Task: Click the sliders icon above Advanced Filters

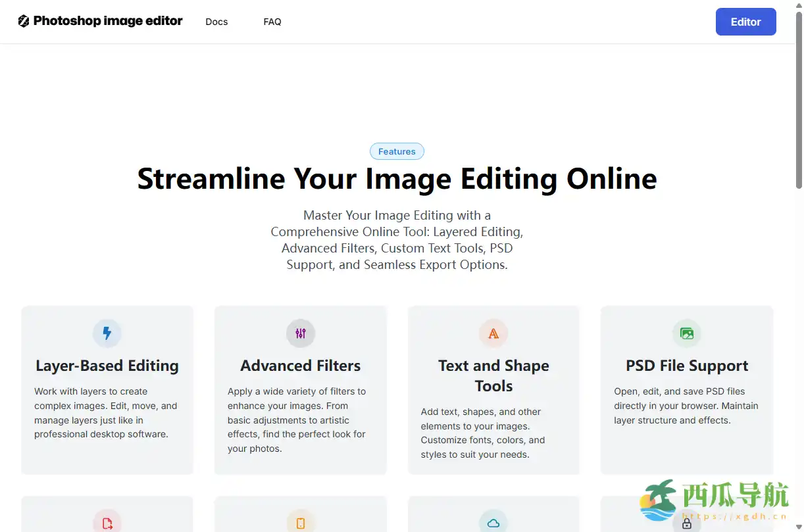Action: tap(301, 333)
